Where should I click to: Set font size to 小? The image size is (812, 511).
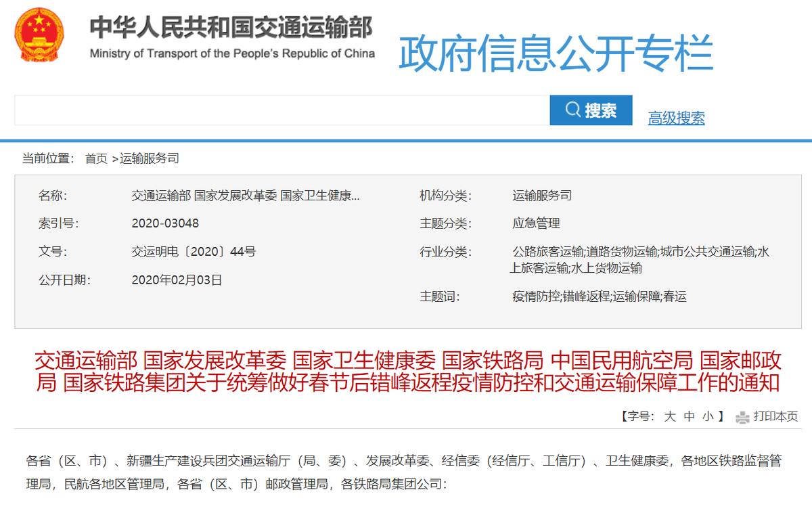708,416
